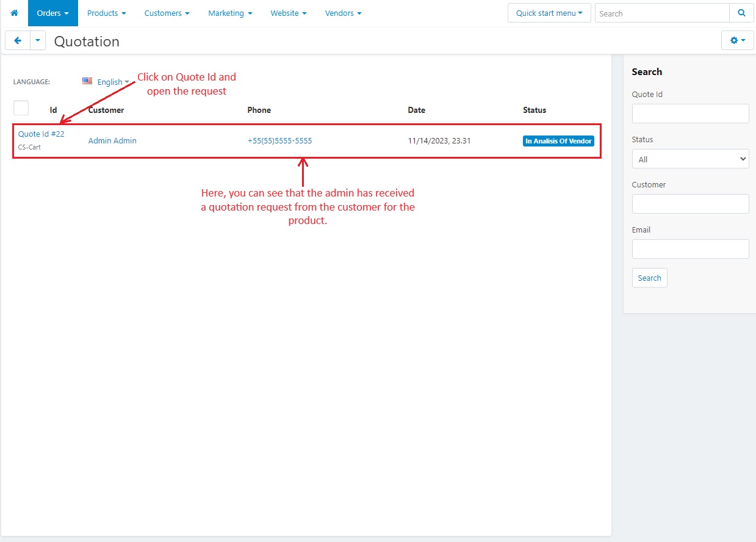This screenshot has height=542, width=756.
Task: Open Quote Id #22 link
Action: (x=41, y=134)
